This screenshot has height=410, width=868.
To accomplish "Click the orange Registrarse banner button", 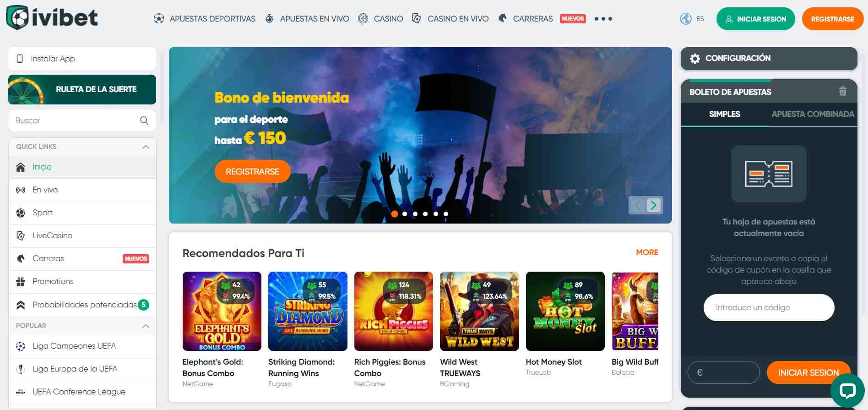I will [252, 171].
